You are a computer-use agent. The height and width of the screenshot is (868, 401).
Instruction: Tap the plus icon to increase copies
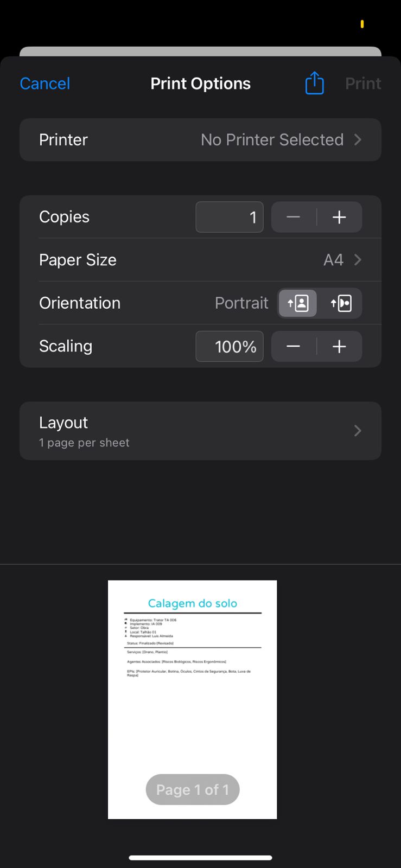tap(339, 216)
